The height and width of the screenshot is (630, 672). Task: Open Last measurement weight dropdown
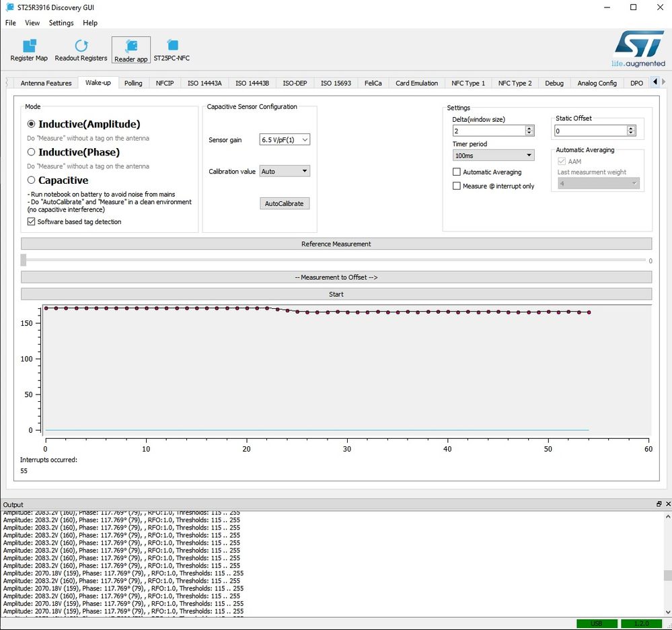(x=598, y=184)
